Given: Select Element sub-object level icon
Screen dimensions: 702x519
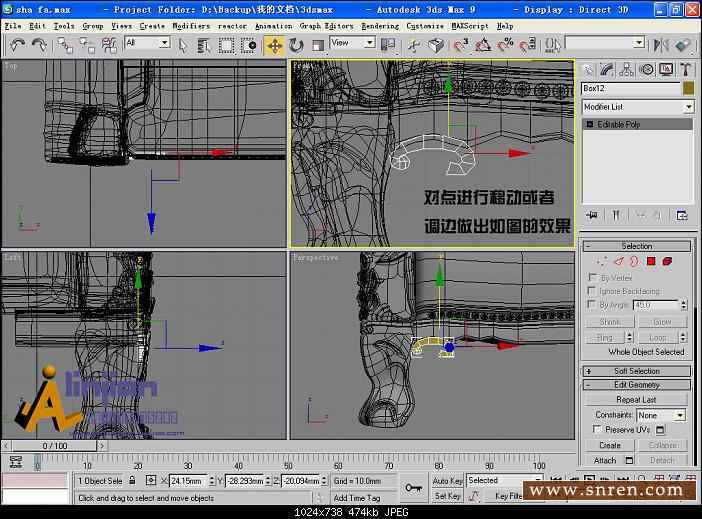Looking at the screenshot, I should (667, 262).
